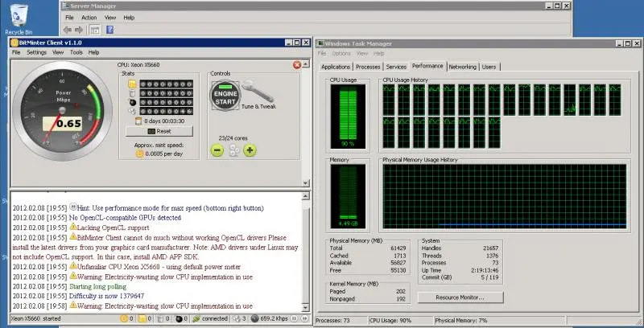Switch to Task Manager Users tab

(x=489, y=67)
